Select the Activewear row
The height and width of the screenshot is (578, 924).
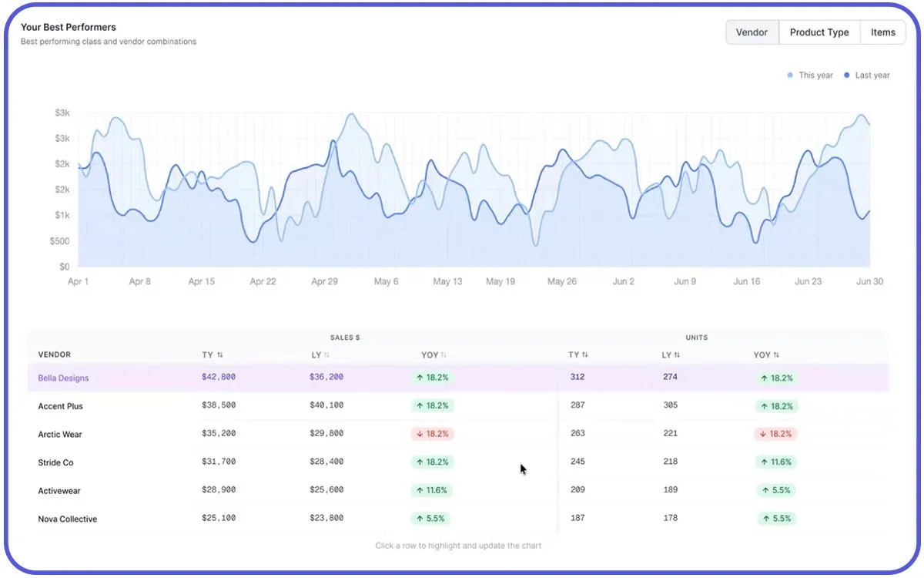[x=458, y=490]
